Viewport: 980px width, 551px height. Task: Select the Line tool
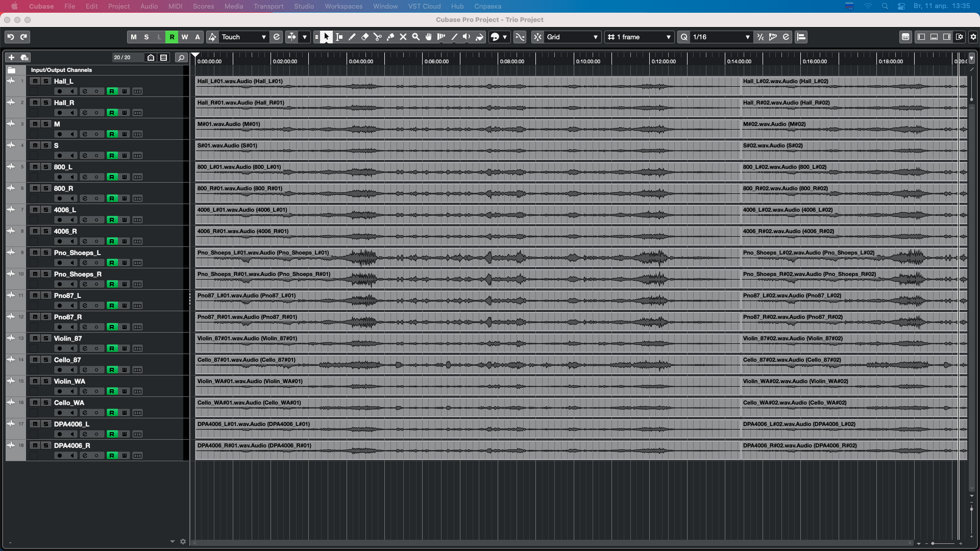(x=454, y=37)
